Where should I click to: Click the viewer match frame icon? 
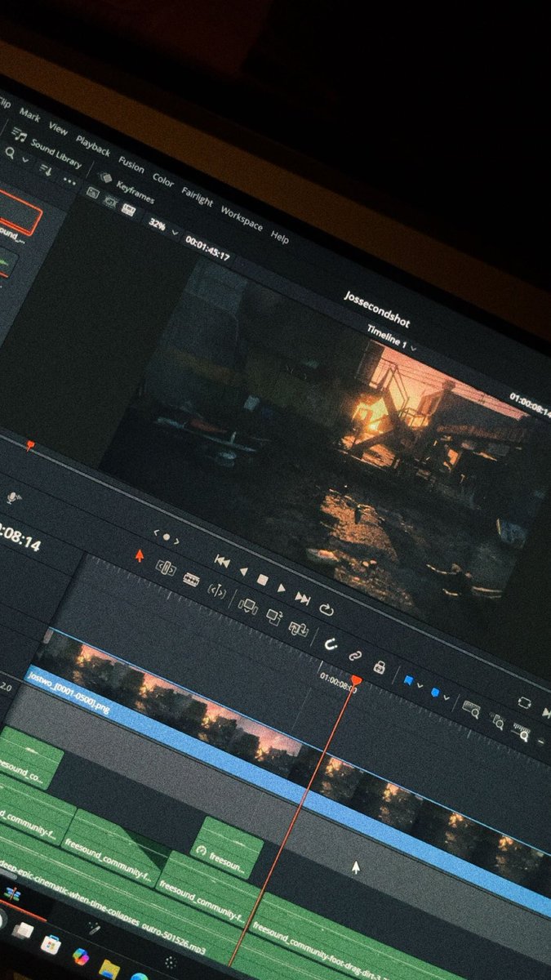pos(524,702)
